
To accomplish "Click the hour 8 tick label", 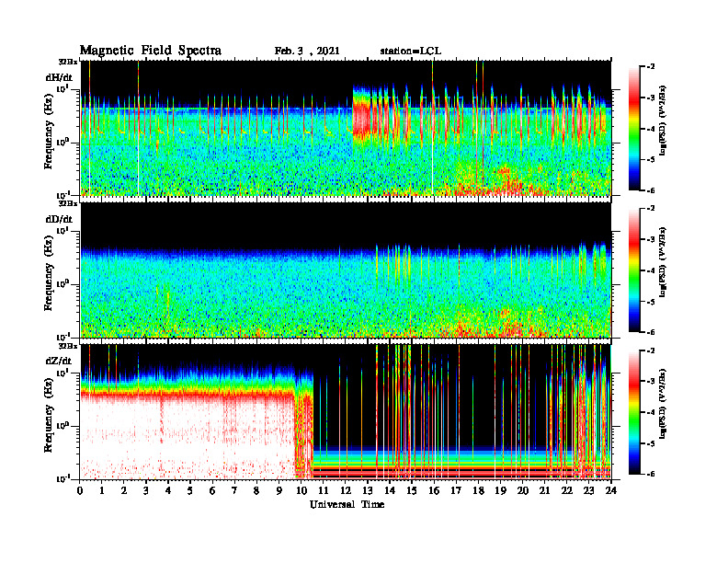I will pyautogui.click(x=256, y=490).
